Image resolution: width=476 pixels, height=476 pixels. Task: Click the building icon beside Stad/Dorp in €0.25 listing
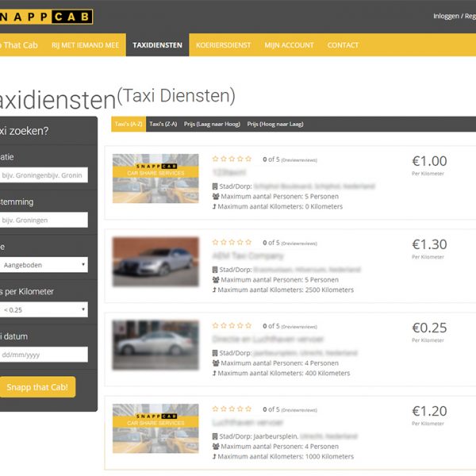[215, 353]
